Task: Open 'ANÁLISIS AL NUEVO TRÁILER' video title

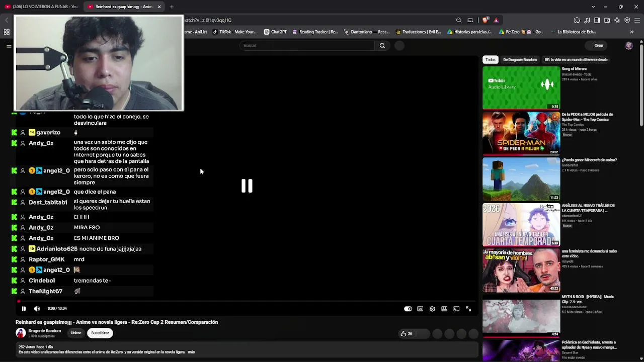Action: point(588,208)
